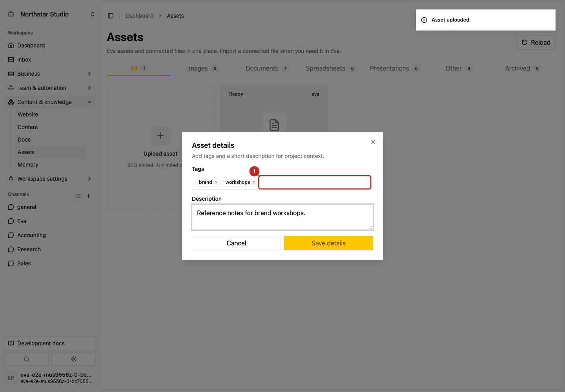
Task: Switch to the All tab
Action: 139,68
